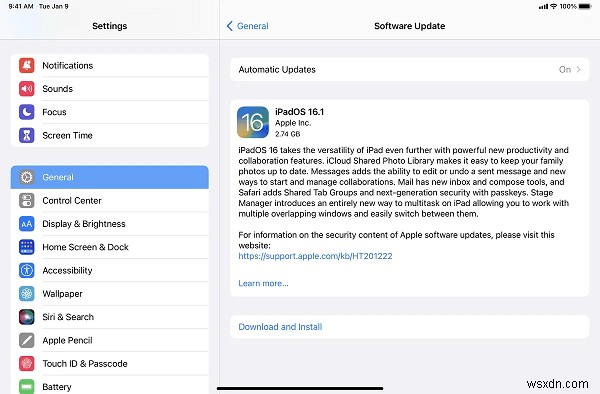The width and height of the screenshot is (600, 394).
Task: Open the Wallpaper settings
Action: point(110,294)
